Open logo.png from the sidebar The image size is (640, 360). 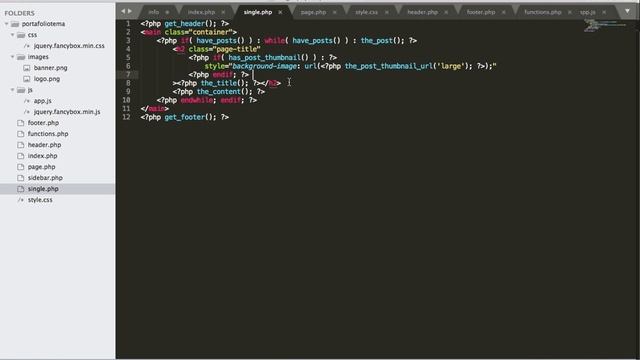[x=47, y=79]
